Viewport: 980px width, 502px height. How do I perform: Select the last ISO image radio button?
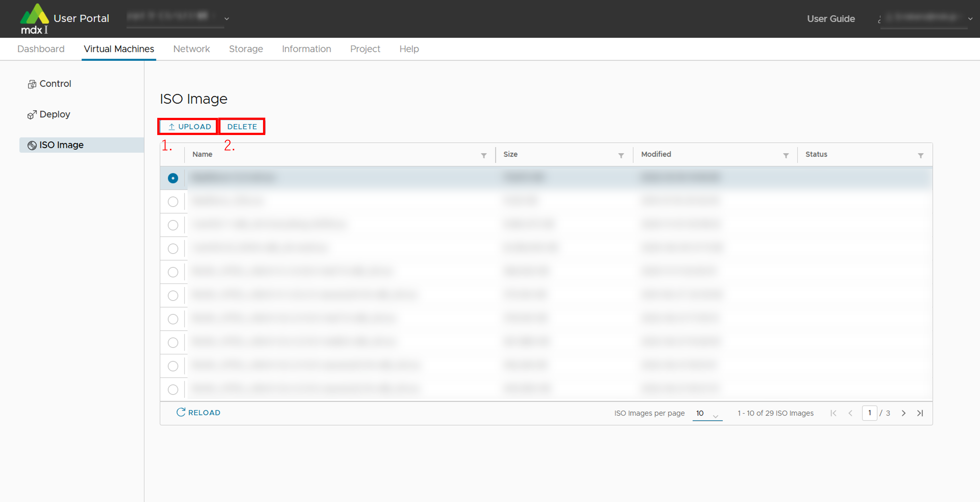point(173,389)
